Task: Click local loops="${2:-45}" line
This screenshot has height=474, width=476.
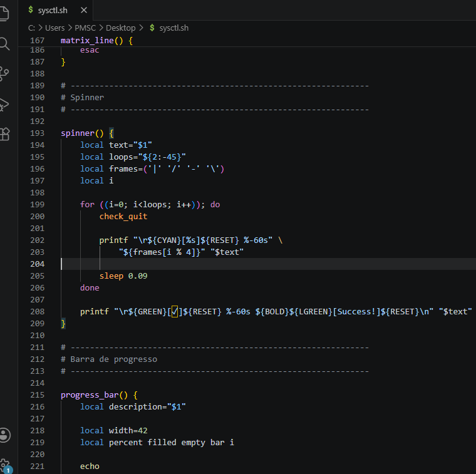Action: coord(133,157)
